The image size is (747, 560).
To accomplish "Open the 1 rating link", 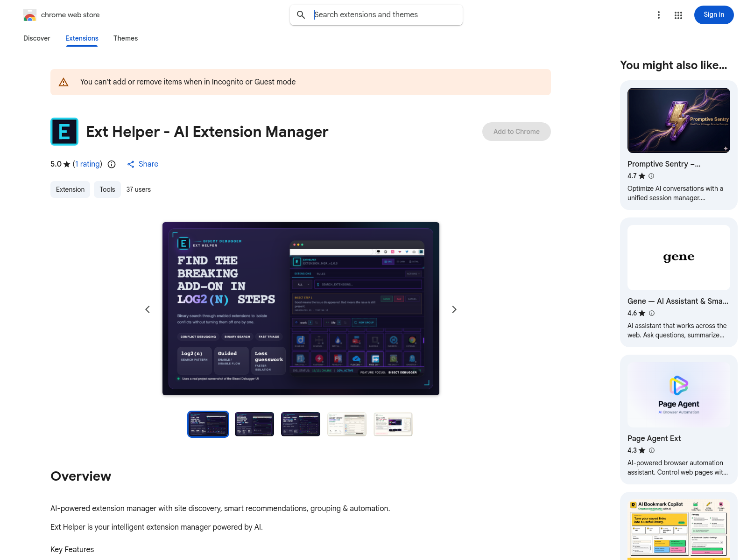I will (x=87, y=164).
